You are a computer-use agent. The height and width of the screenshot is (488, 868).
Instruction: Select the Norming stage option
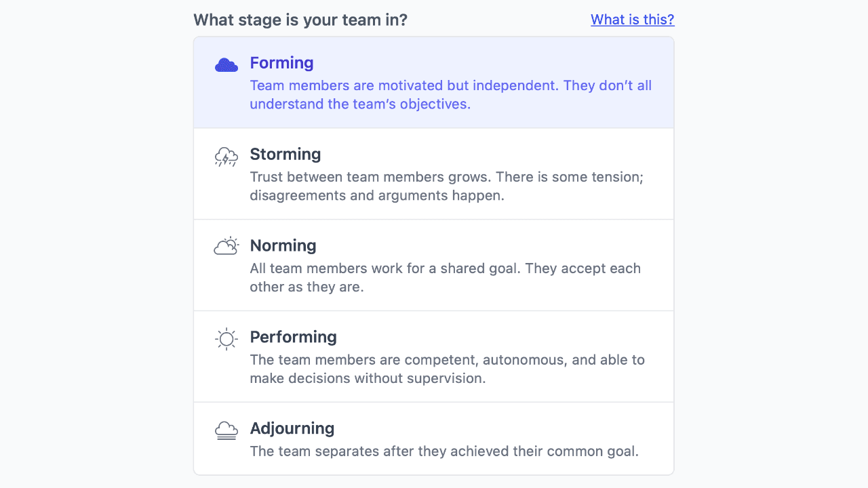tap(433, 264)
